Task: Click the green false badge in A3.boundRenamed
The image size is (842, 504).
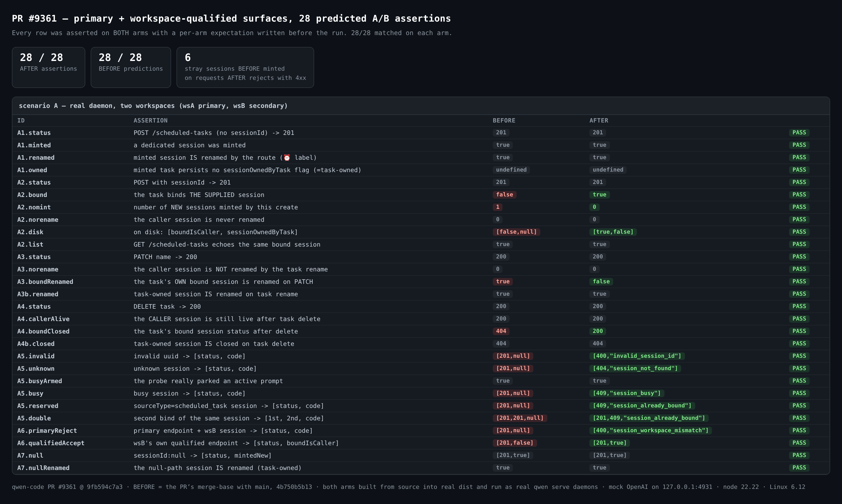Action: tap(601, 282)
